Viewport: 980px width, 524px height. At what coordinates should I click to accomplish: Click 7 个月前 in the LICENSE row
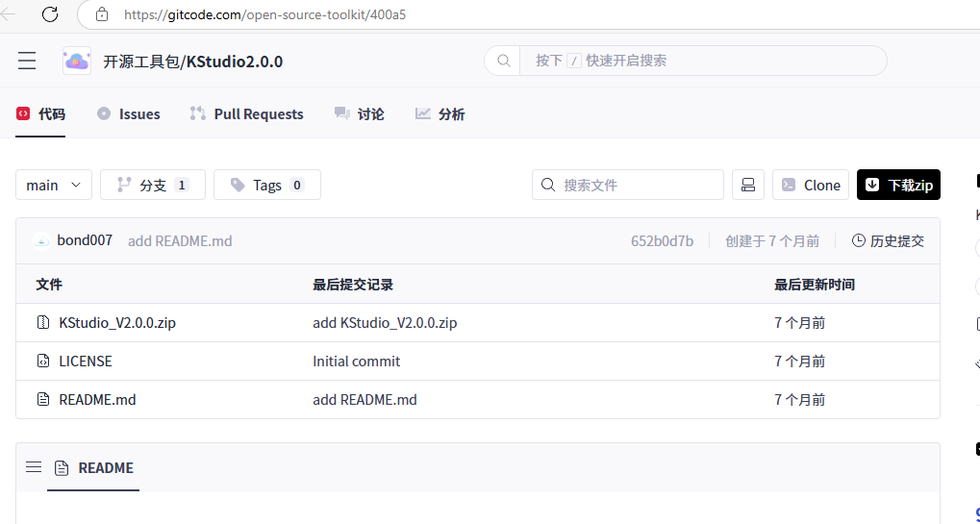pos(800,361)
